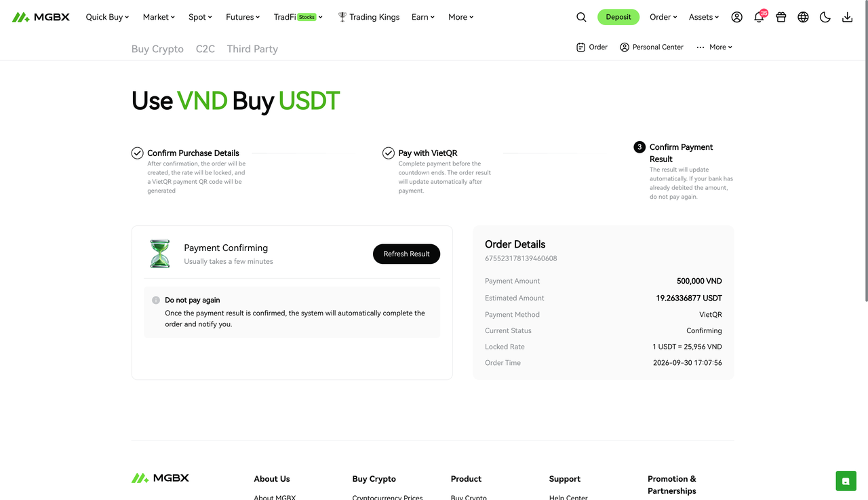Viewport: 868px width, 500px height.
Task: Open the user profile icon
Action: (x=737, y=17)
